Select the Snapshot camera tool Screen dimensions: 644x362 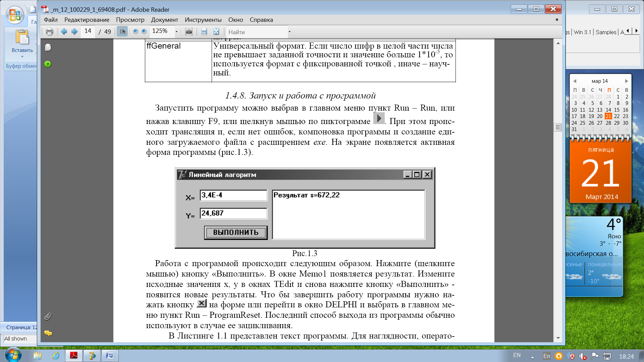click(x=189, y=32)
